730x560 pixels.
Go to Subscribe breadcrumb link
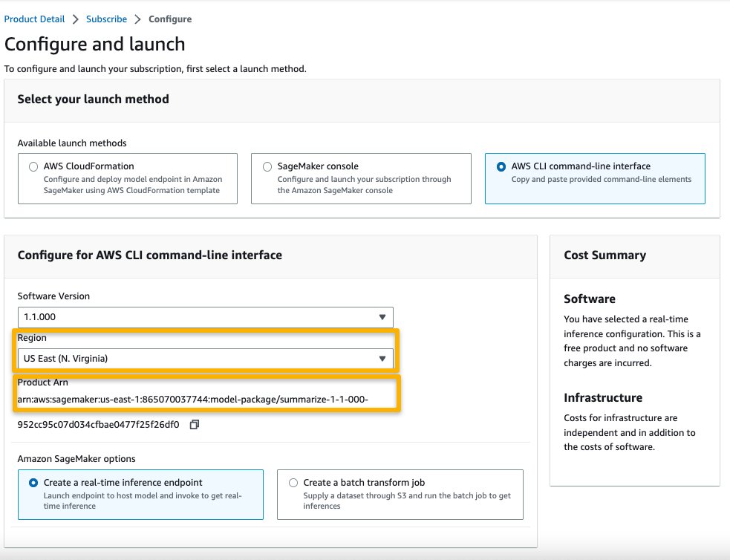[107, 19]
